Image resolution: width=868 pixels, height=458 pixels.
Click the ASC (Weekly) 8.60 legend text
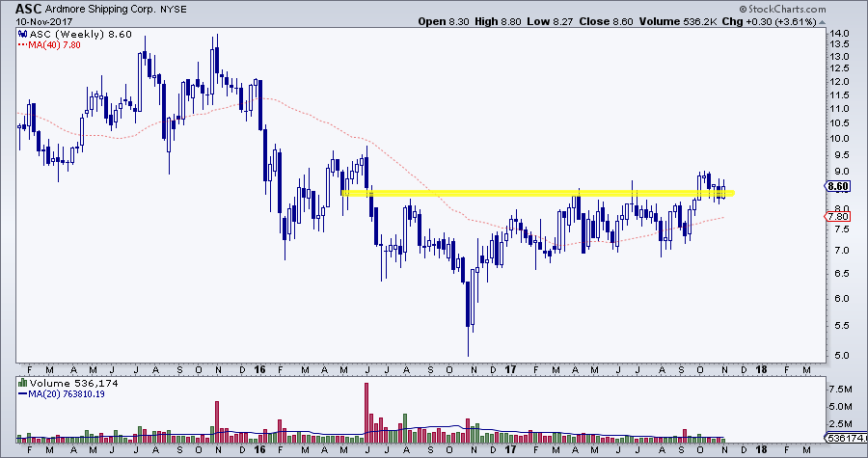click(x=81, y=35)
